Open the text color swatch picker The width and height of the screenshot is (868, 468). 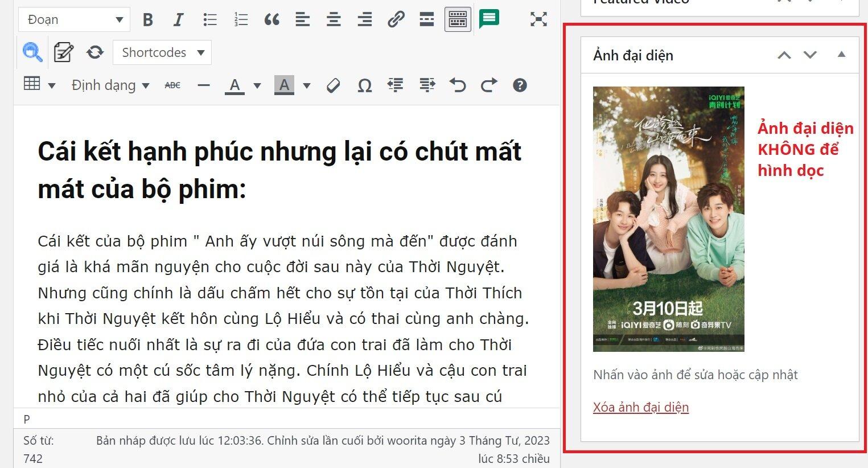click(x=257, y=85)
